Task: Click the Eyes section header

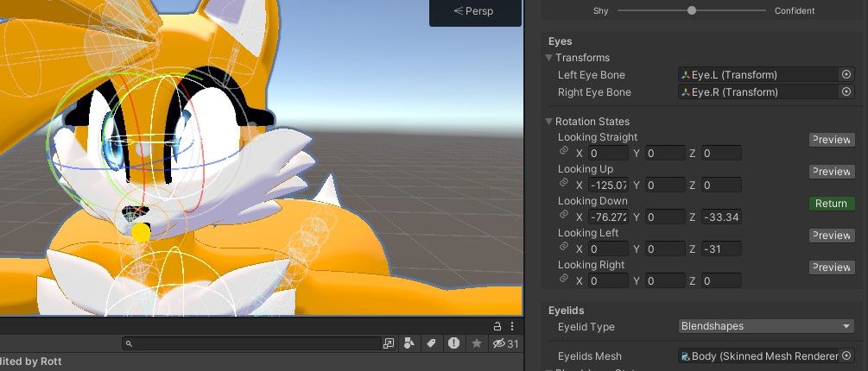Action: tap(561, 41)
